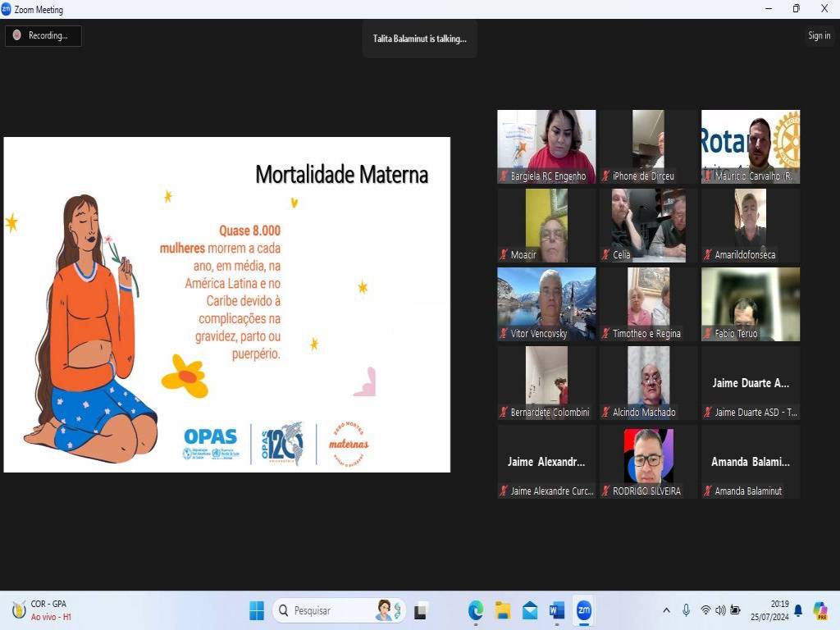Open Task View from the taskbar
840x630 pixels.
421,610
